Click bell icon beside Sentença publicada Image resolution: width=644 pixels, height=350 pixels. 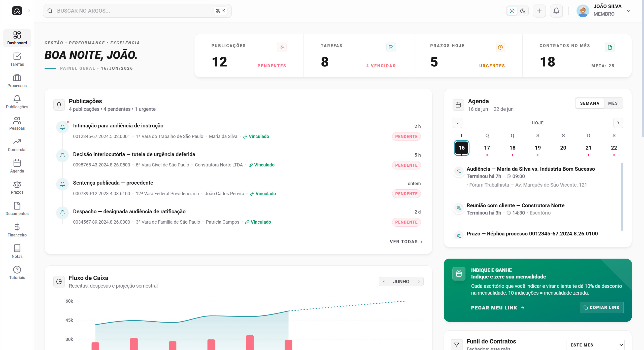click(63, 184)
